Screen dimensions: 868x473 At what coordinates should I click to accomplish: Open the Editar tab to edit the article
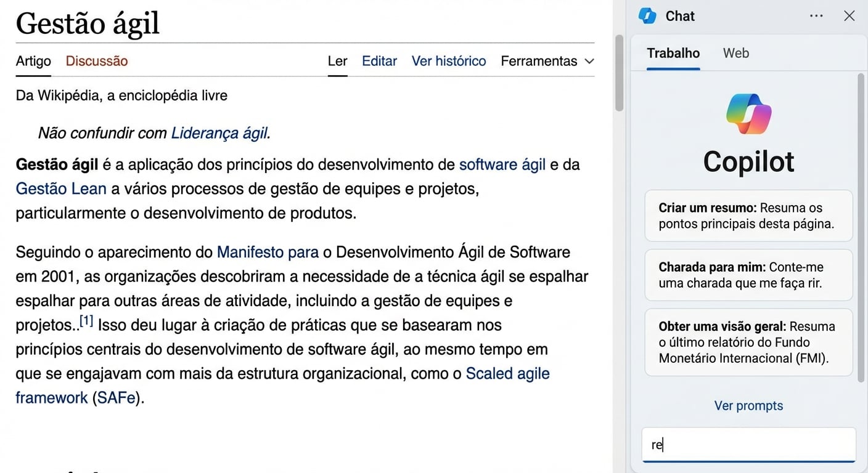[379, 60]
